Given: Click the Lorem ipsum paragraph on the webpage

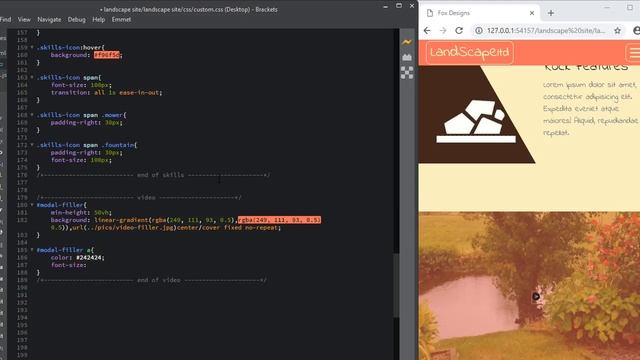Looking at the screenshot, I should pyautogui.click(x=590, y=109).
